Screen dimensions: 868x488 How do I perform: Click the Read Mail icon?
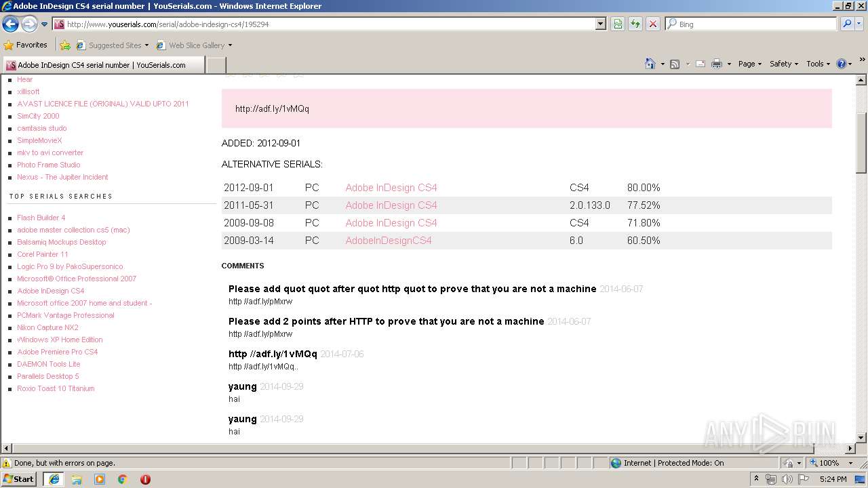point(701,64)
